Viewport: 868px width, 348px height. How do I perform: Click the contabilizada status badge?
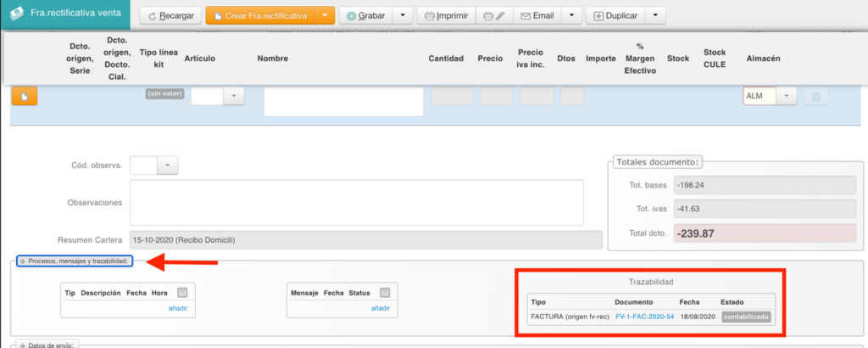tap(746, 317)
